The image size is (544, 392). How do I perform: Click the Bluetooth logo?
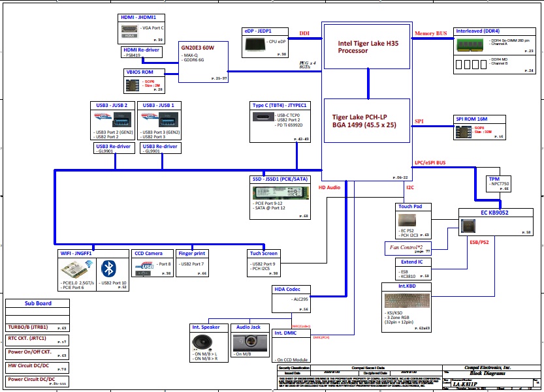[x=108, y=269]
